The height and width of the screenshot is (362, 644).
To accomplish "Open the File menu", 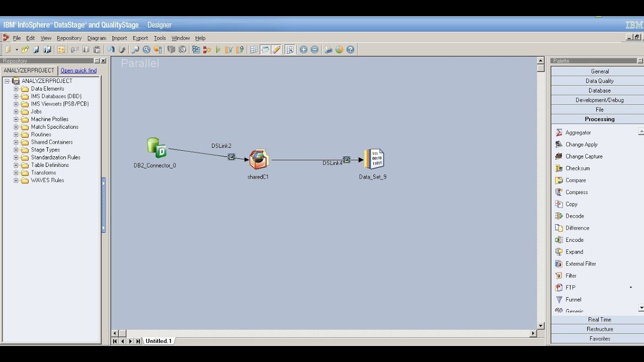I will 17,38.
